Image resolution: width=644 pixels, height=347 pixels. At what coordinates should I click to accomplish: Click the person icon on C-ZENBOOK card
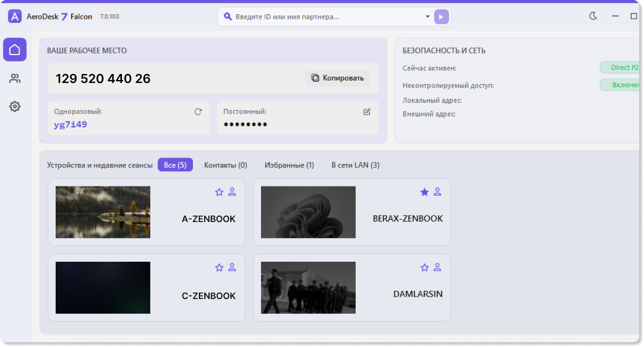[232, 268]
